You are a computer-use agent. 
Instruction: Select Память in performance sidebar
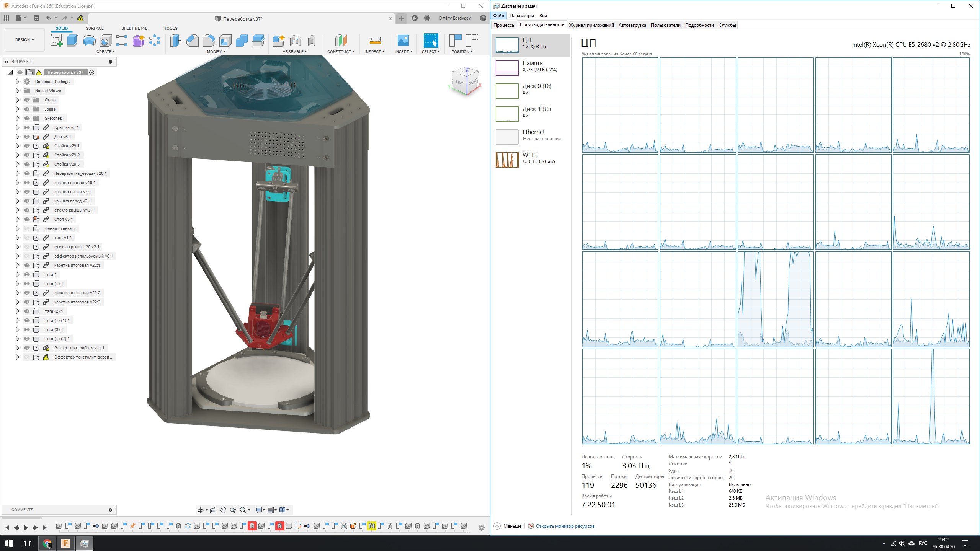coord(531,68)
